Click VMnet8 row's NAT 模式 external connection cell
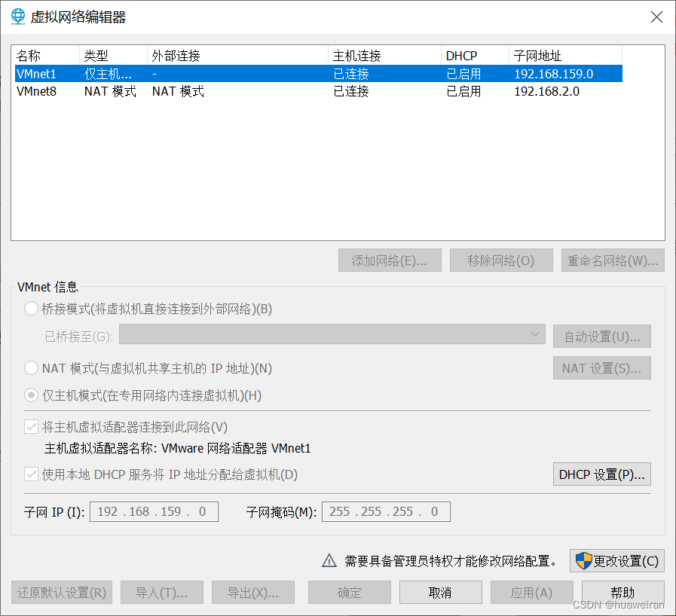Screen dimensions: 676x616 point(178,91)
